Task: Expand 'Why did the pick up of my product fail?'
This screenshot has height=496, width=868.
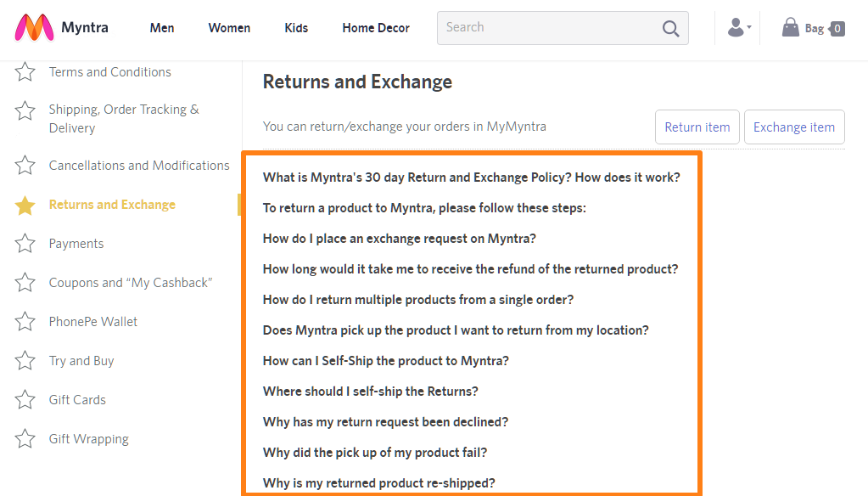Action: [375, 452]
